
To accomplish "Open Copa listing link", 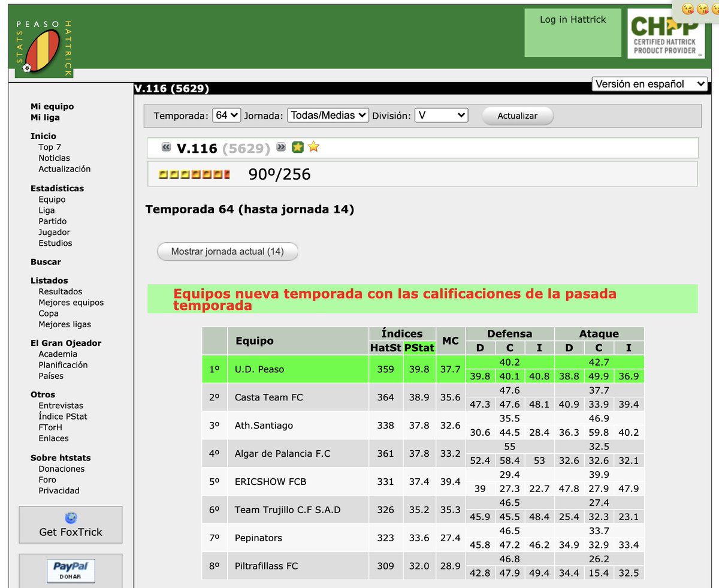I will [x=49, y=313].
